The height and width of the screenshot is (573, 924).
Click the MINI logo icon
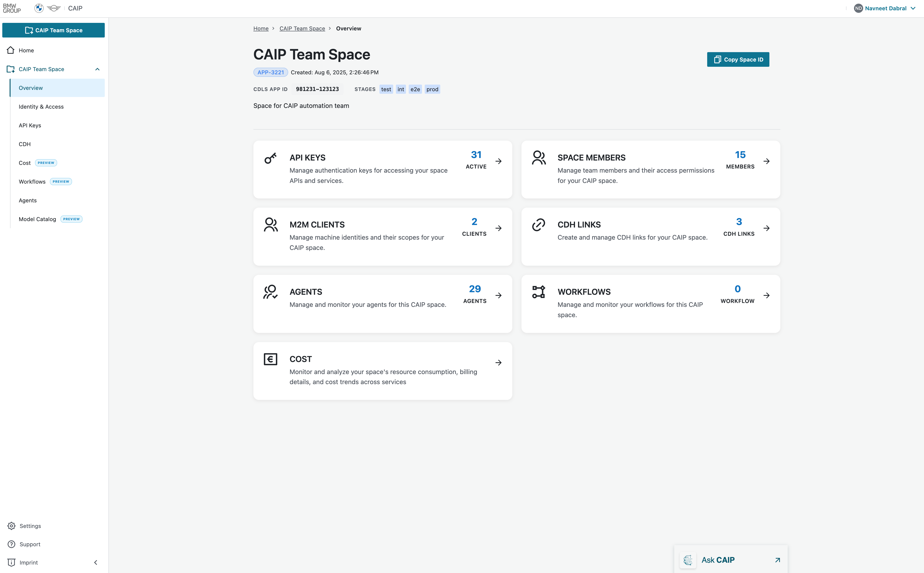[54, 8]
